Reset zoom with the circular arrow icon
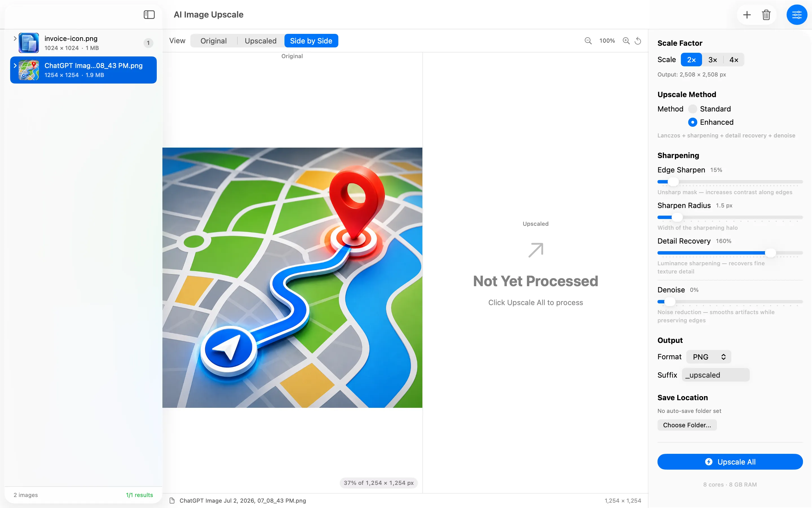This screenshot has height=508, width=812. tap(638, 41)
